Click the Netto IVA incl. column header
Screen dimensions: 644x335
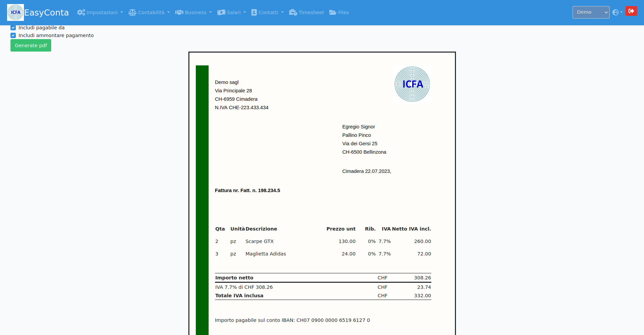pos(411,229)
